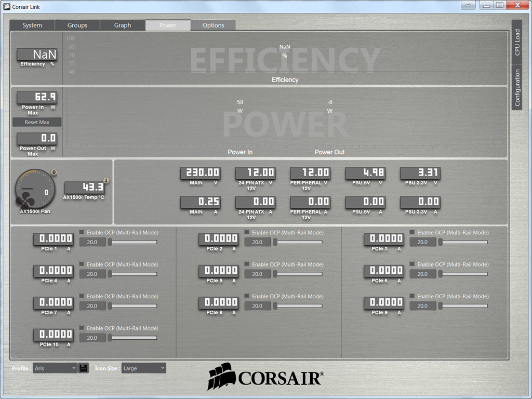532x399 pixels.
Task: Click the PERIPHERAL 12V voltage readout
Action: point(311,172)
